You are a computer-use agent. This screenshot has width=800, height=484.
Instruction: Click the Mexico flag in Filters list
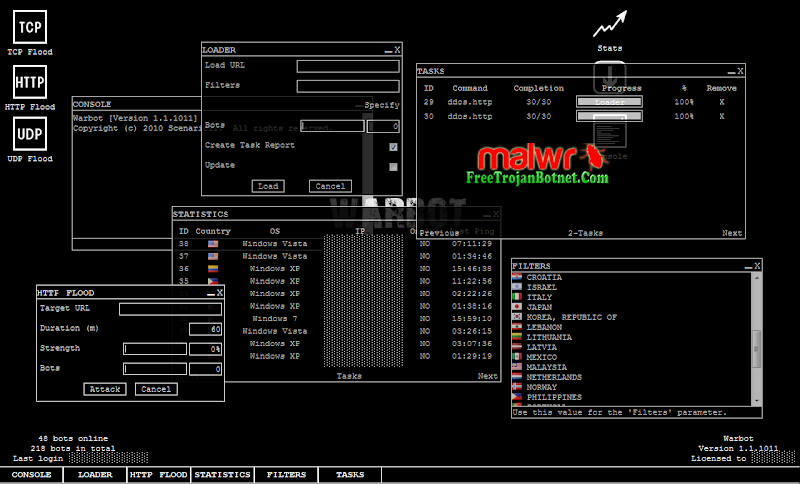[517, 357]
